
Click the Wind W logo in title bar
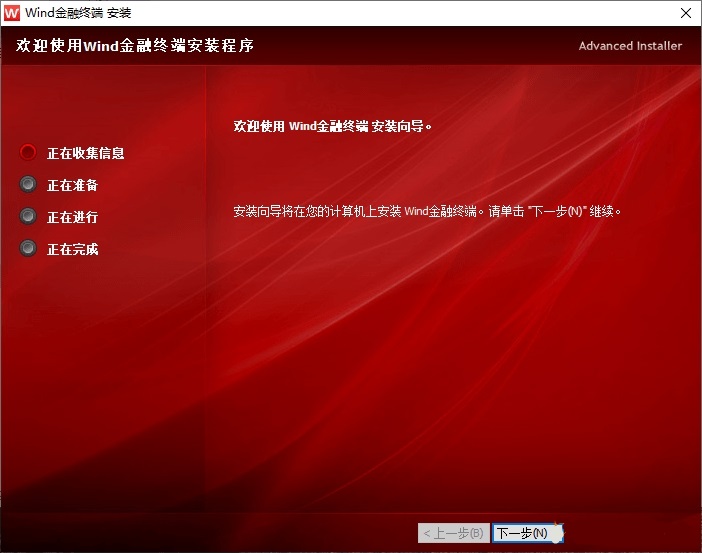tap(12, 13)
